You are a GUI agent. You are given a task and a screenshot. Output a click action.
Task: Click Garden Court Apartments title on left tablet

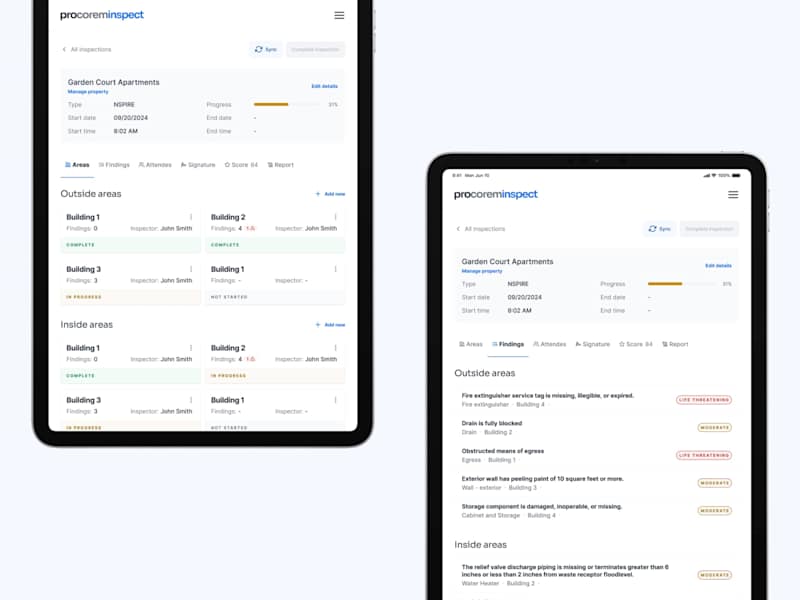[x=113, y=82]
